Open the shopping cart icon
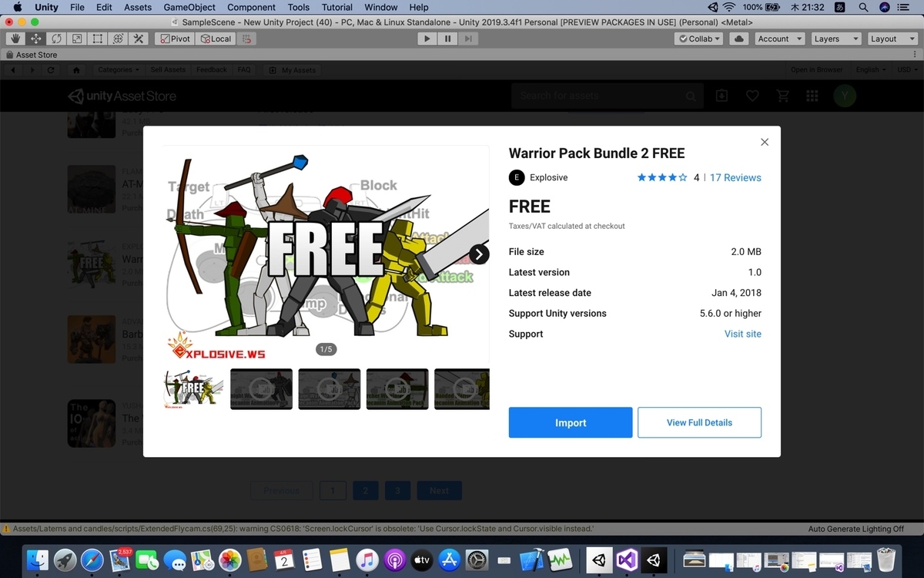 tap(783, 96)
